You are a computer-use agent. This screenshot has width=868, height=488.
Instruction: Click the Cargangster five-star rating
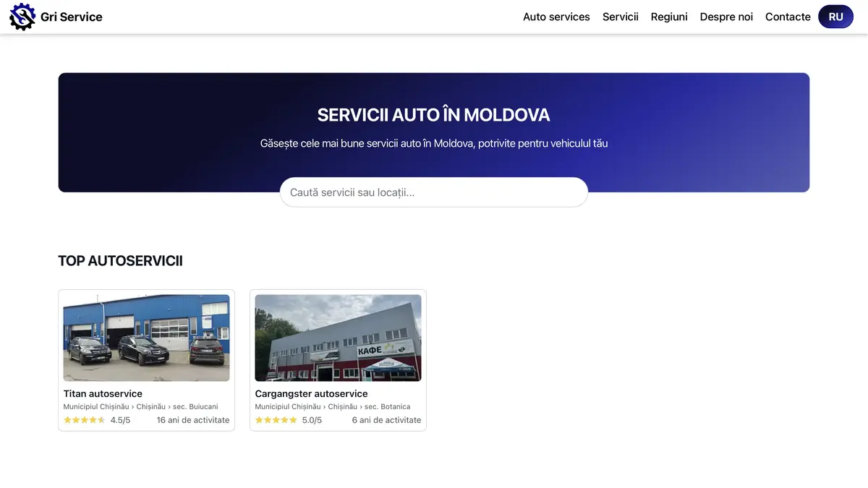click(x=276, y=420)
